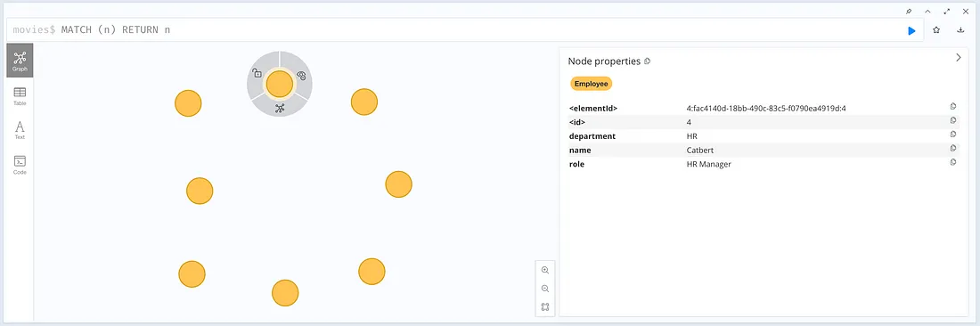Screen dimensions: 980x326
Task: Collapse the Node properties panel chevron
Action: point(959,58)
